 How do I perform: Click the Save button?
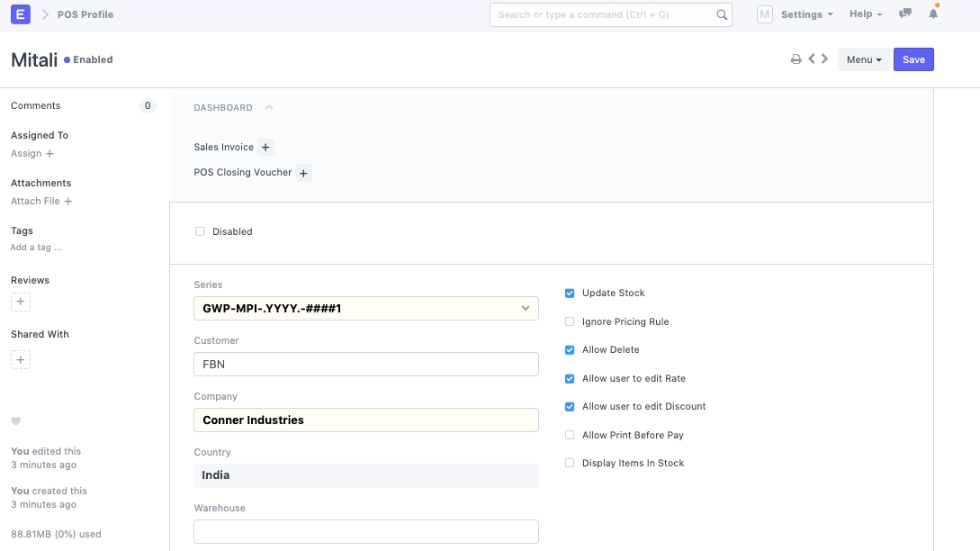913,59
